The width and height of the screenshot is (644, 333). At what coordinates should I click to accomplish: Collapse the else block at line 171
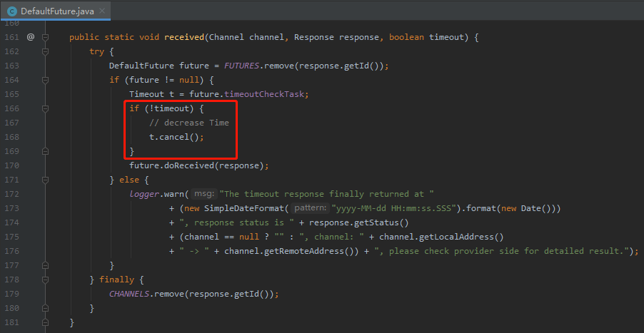click(x=46, y=180)
